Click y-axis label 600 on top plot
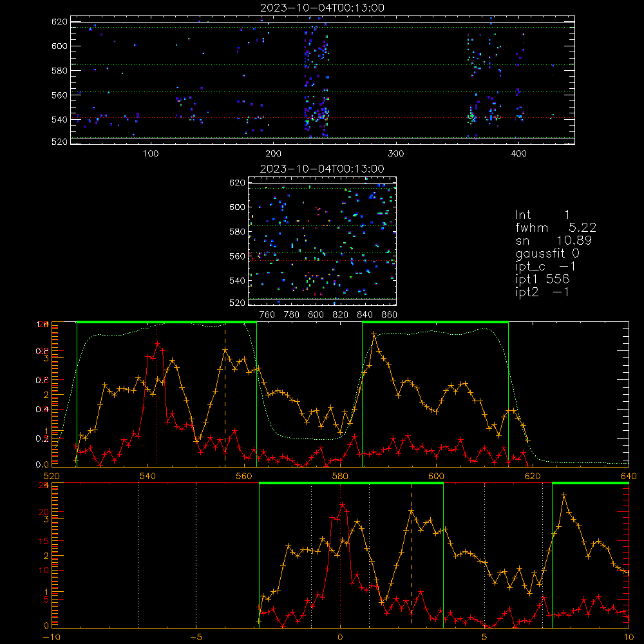This screenshot has width=644, height=644. point(59,46)
